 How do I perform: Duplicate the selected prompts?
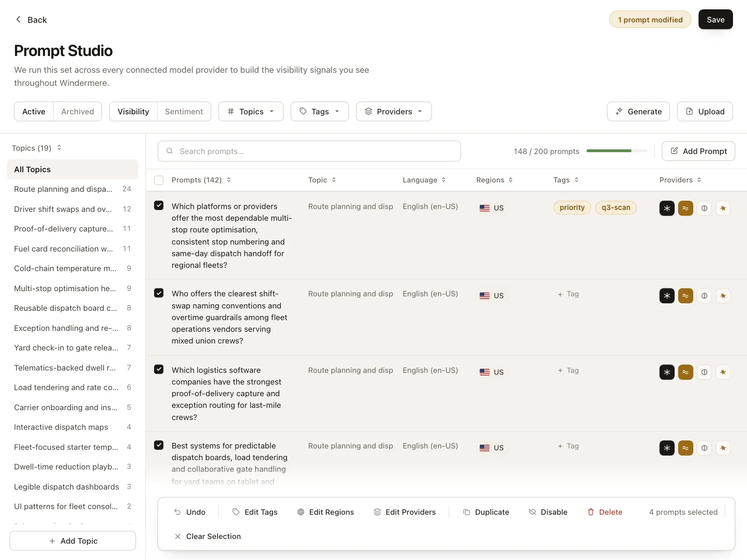click(x=486, y=512)
